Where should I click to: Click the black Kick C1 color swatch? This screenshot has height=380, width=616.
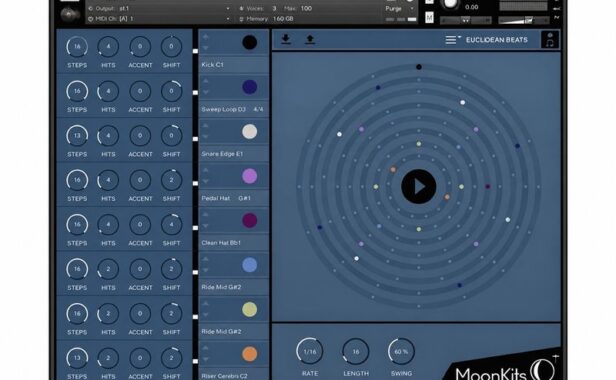(x=249, y=42)
